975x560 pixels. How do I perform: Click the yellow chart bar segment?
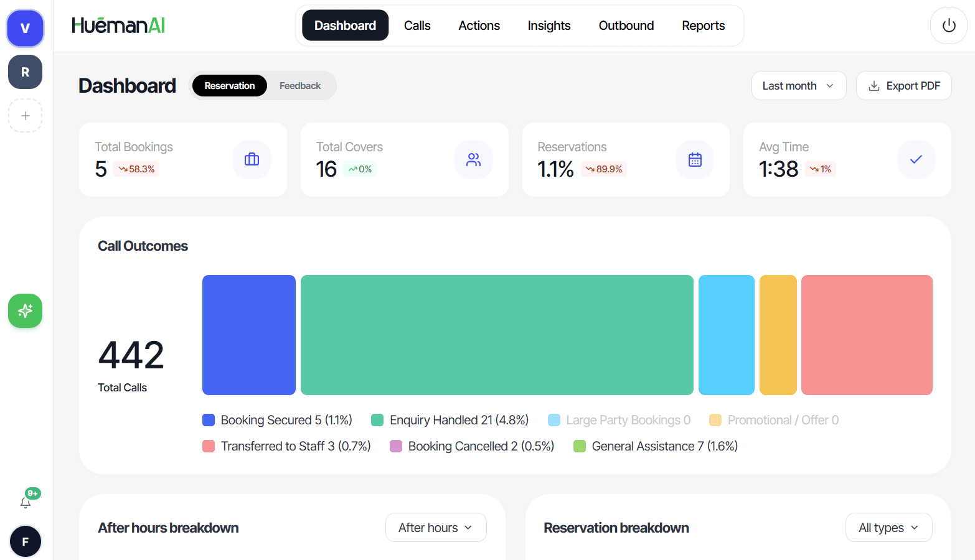[x=778, y=335]
